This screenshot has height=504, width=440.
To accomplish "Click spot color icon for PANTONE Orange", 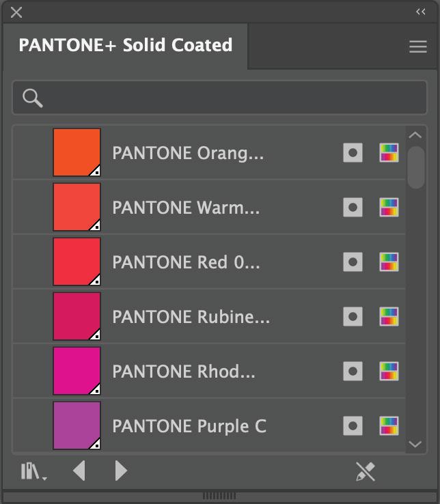I will 353,153.
